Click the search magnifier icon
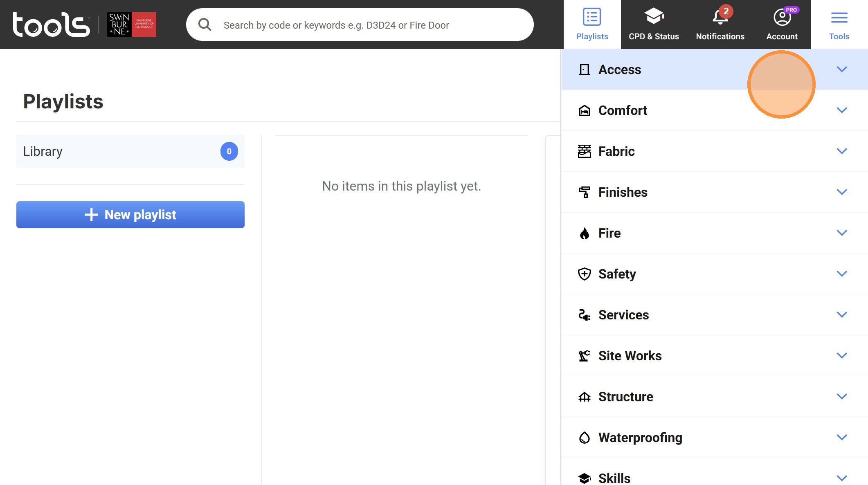Screen dimensions: 868x485 pos(205,25)
